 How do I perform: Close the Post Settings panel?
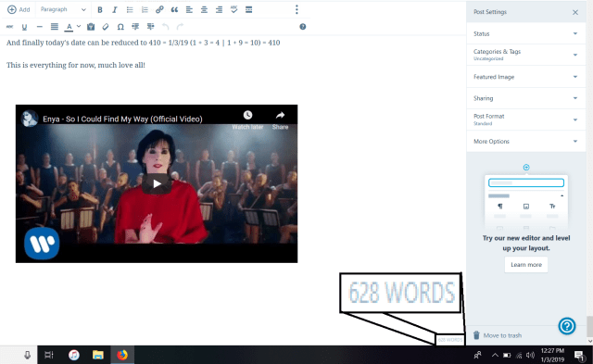(575, 12)
